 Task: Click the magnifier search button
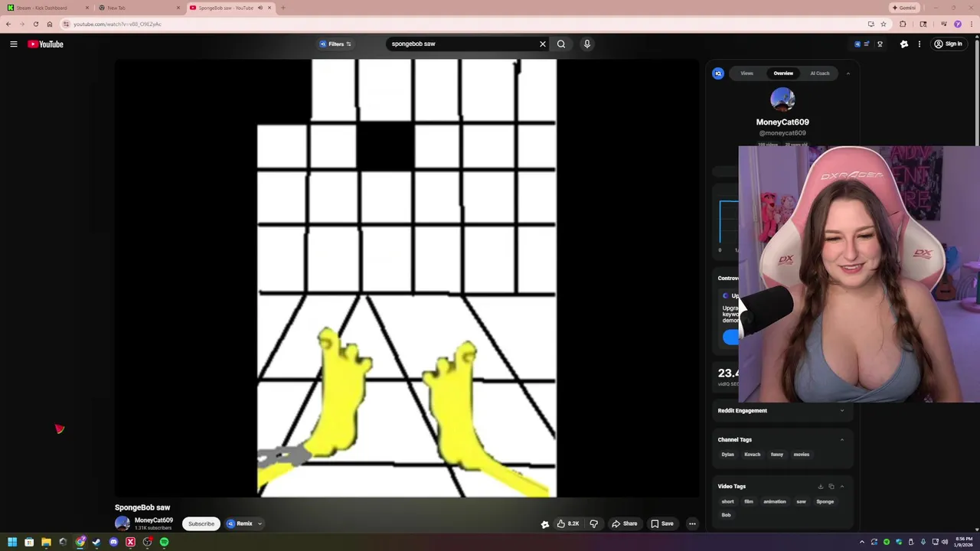561,44
